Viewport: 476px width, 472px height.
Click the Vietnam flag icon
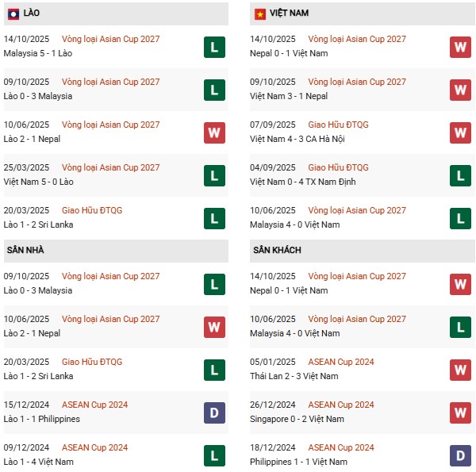point(259,13)
